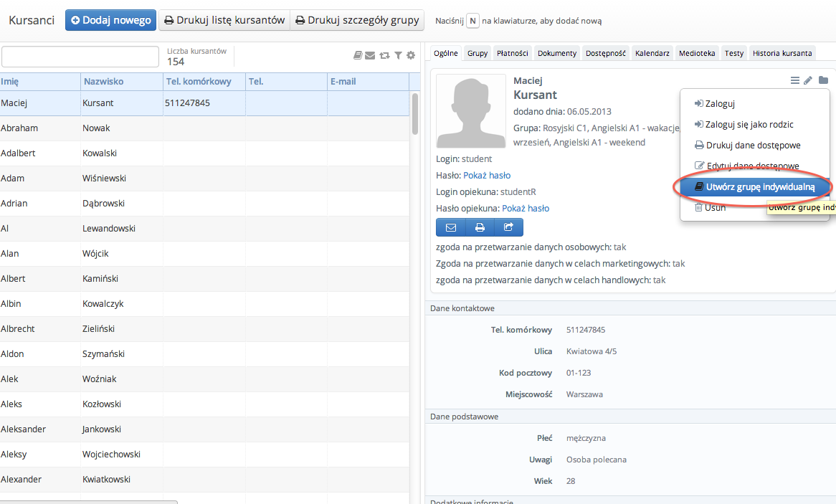
Task: Open the filter funnel above student list
Action: 398,56
